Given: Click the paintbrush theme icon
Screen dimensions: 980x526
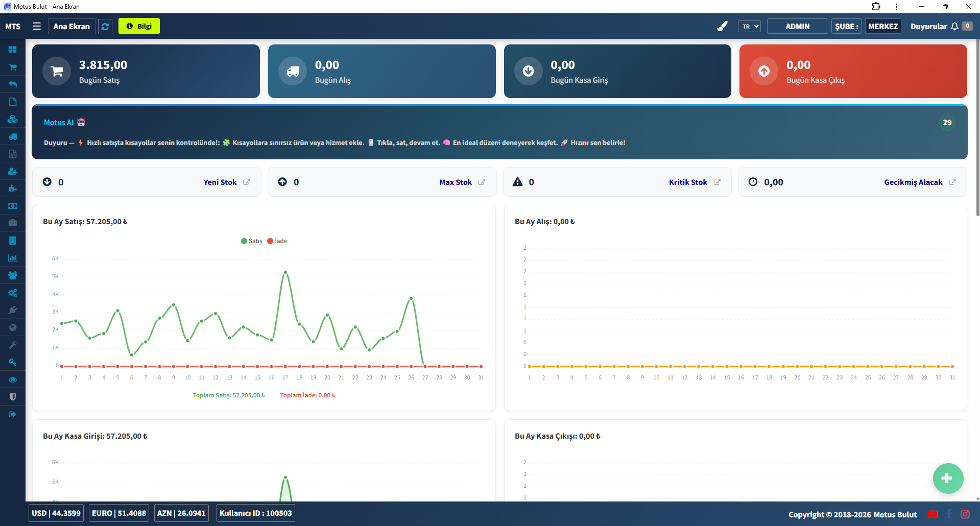Looking at the screenshot, I should 722,27.
